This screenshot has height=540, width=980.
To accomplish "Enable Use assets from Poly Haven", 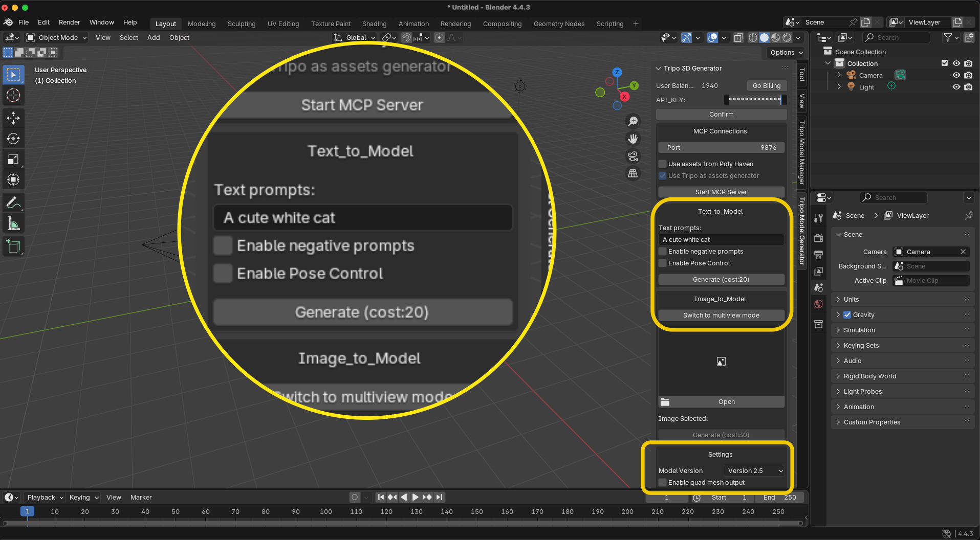I will point(663,164).
